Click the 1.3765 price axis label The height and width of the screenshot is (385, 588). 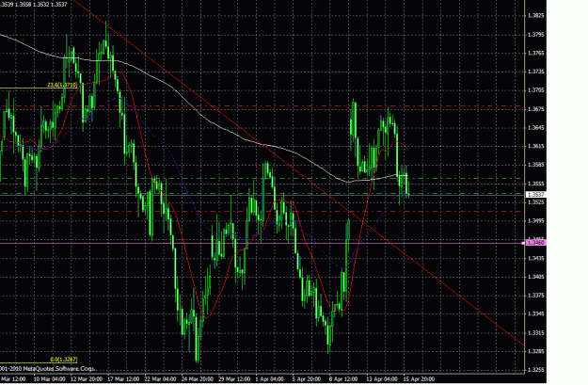(x=535, y=54)
